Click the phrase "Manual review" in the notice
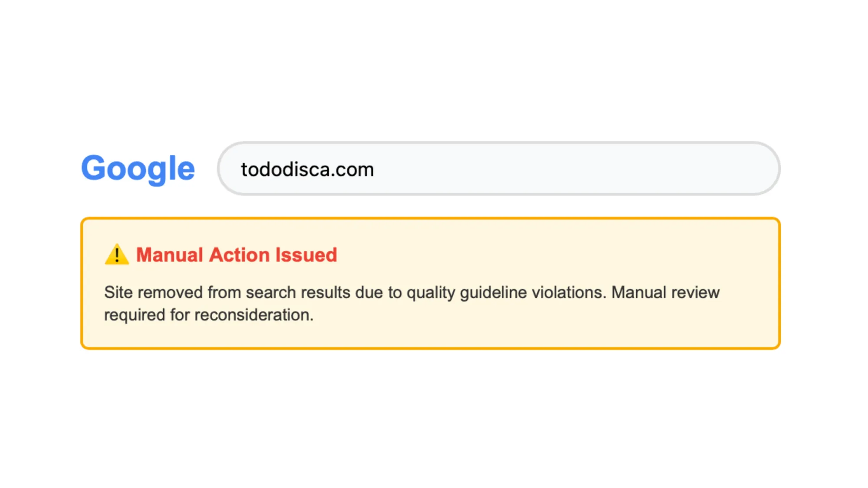Image resolution: width=868 pixels, height=488 pixels. (x=665, y=292)
